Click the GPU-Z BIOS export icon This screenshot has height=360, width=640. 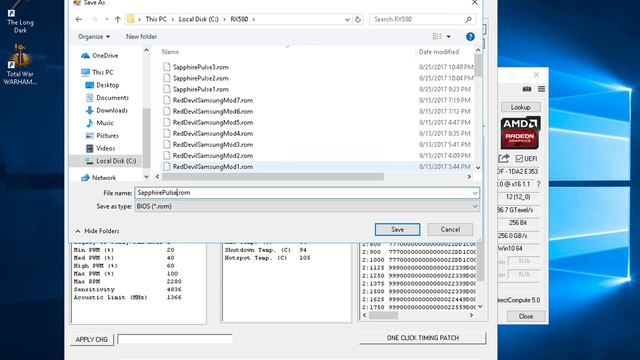coord(504,158)
